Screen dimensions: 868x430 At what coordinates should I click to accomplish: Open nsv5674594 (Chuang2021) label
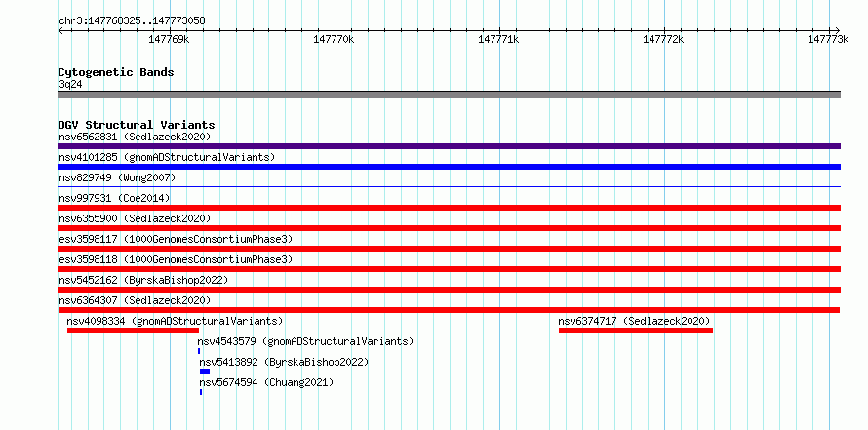pos(266,382)
